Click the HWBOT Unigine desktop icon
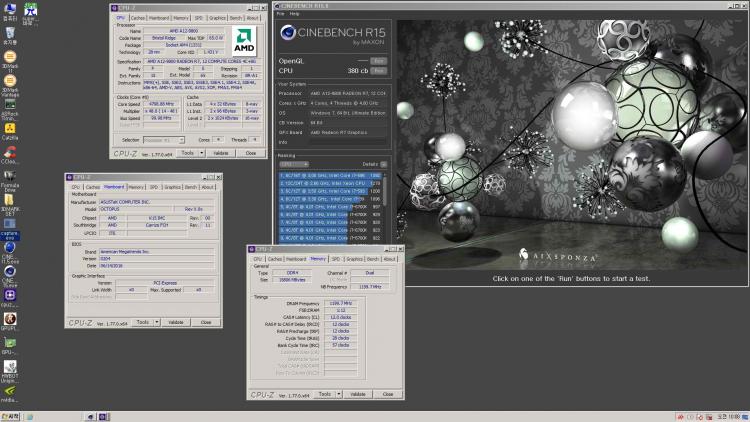The width and height of the screenshot is (750, 422). [10, 371]
